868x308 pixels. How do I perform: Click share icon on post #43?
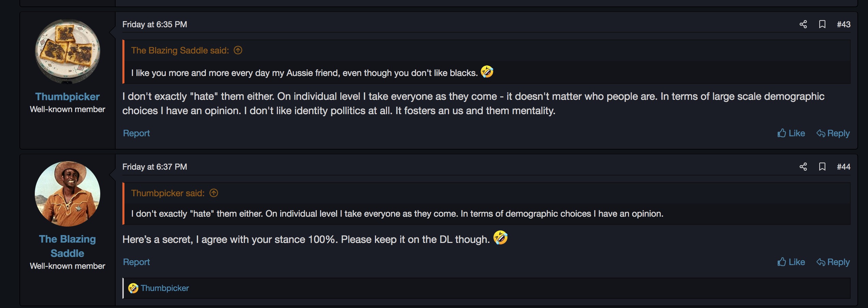pyautogui.click(x=803, y=24)
